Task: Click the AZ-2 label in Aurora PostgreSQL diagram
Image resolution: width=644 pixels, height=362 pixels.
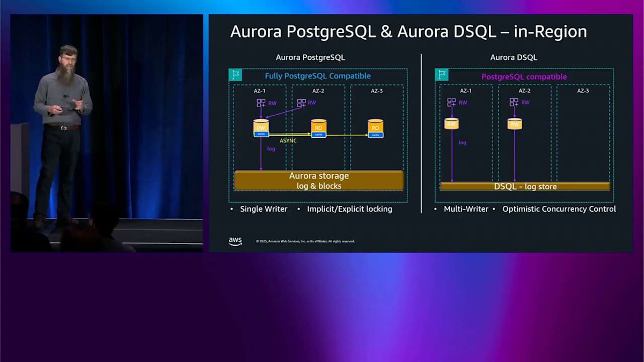Action: pos(318,91)
